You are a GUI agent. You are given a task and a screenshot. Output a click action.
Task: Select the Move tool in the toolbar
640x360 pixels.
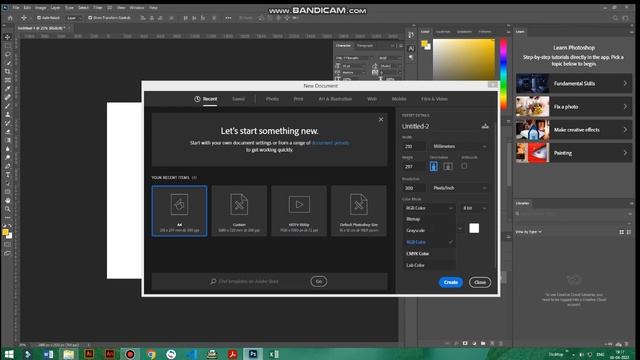click(7, 37)
